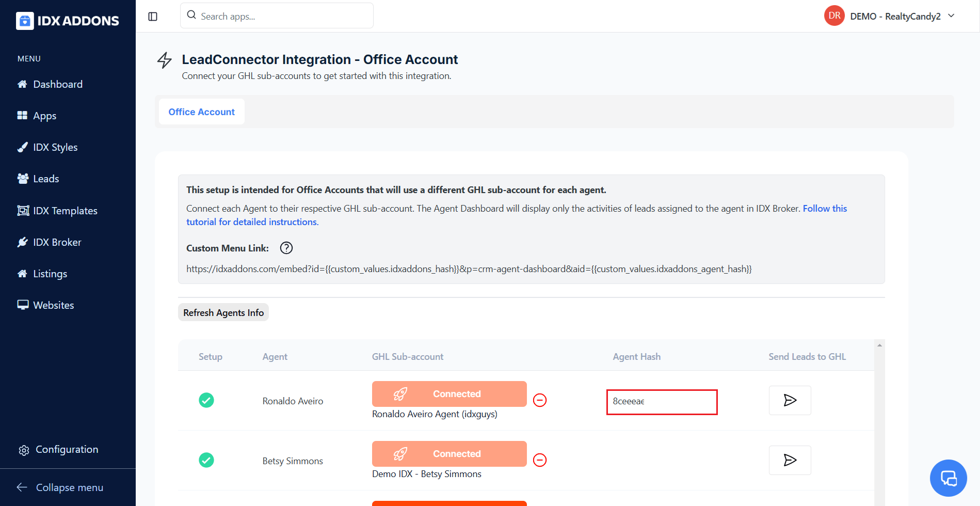Click the IDX Addons logo
Screen dimensions: 980x506
68,21
